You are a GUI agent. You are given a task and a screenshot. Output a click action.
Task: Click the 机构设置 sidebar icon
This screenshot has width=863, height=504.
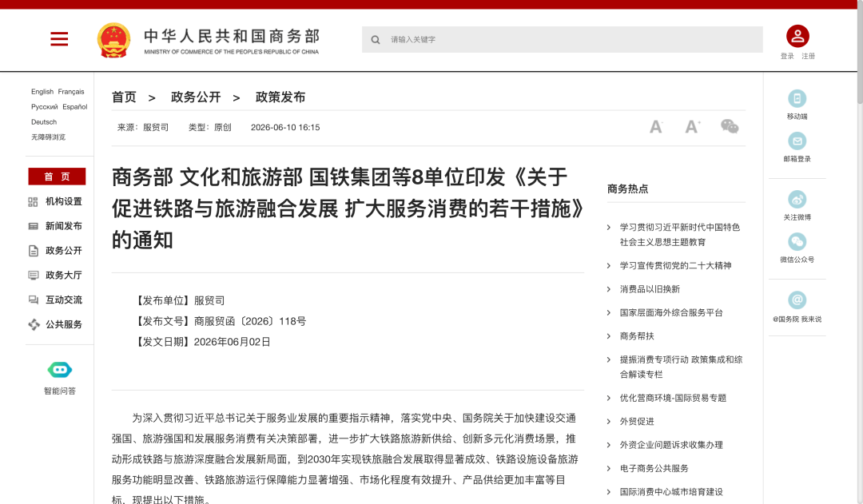click(33, 202)
